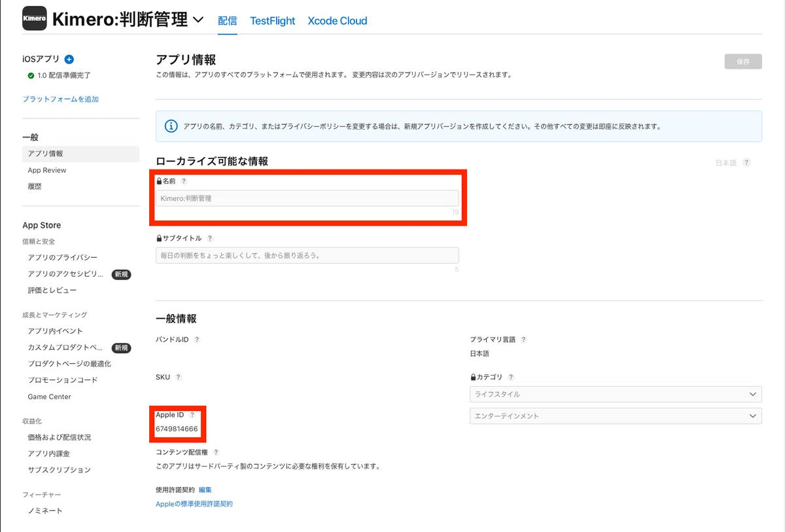Open the Appleの標準使用許諾契約 link

tap(194, 504)
